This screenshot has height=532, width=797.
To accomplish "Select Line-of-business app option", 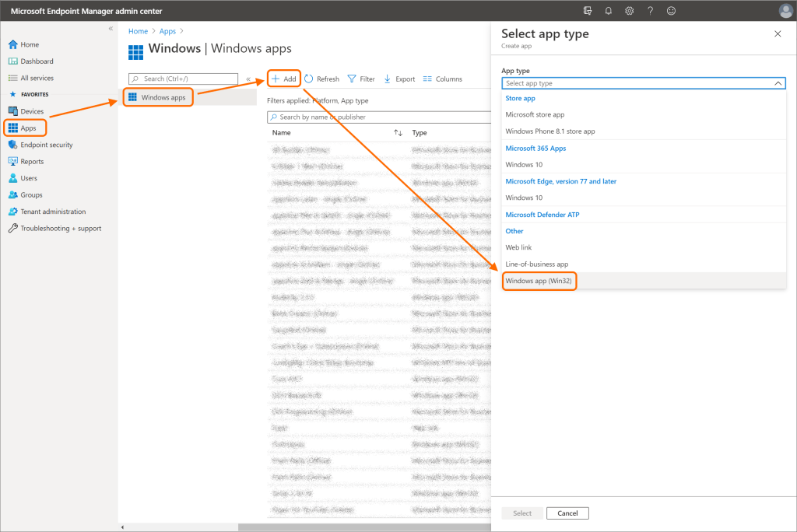I will [x=536, y=264].
